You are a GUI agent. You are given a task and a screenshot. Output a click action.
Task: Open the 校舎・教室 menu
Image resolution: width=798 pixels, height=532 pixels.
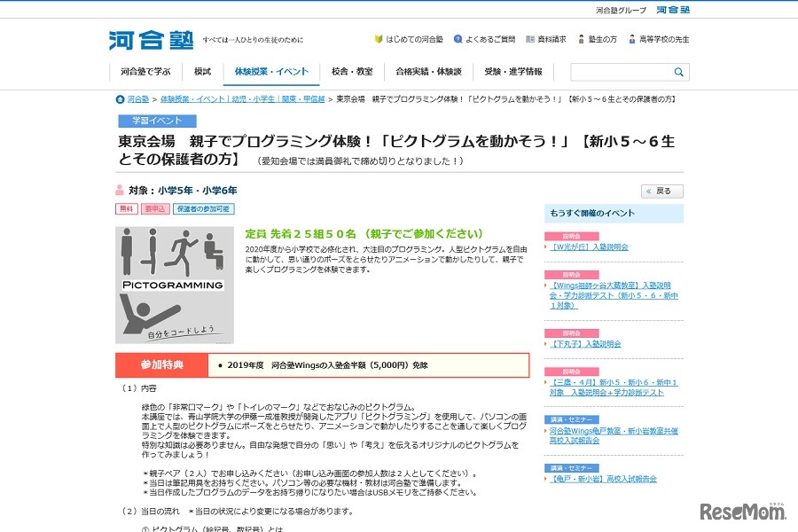pyautogui.click(x=354, y=71)
